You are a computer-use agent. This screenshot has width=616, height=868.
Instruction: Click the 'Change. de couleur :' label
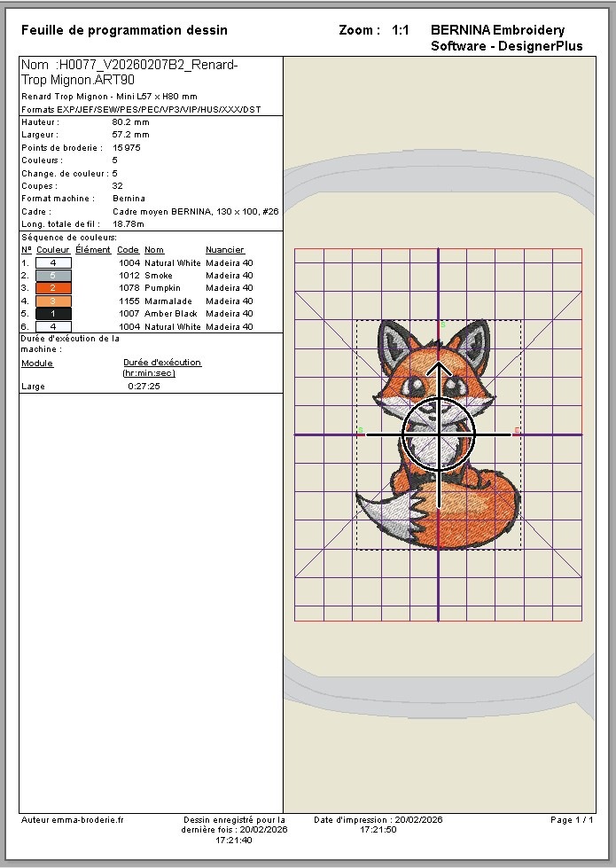[x=65, y=173]
